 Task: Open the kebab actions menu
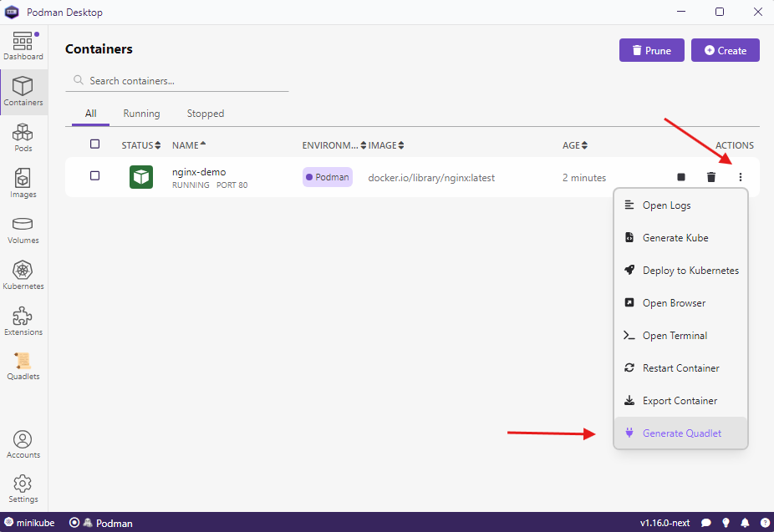pyautogui.click(x=740, y=177)
